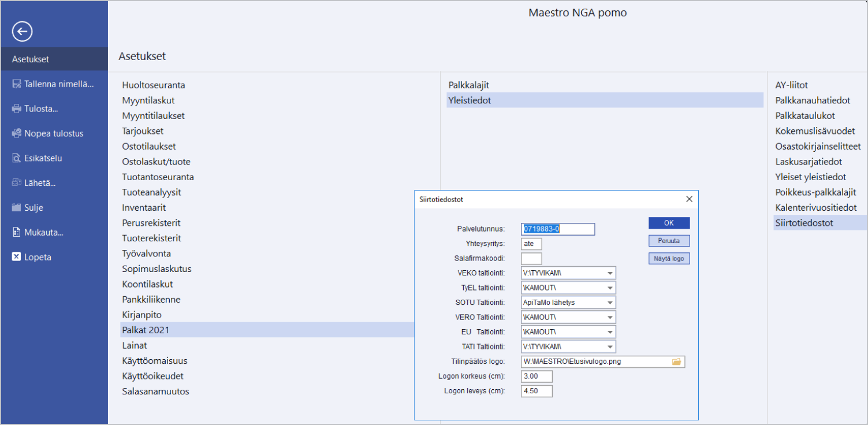Select Palkkalajit in the middle list
868x425 pixels.
click(469, 85)
